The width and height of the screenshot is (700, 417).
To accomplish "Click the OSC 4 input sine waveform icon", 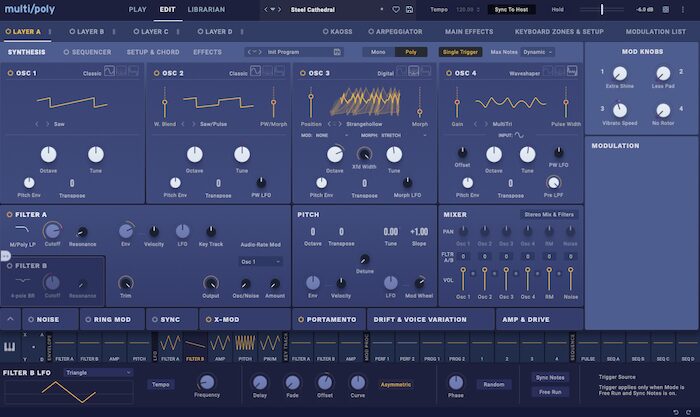I will click(x=519, y=135).
